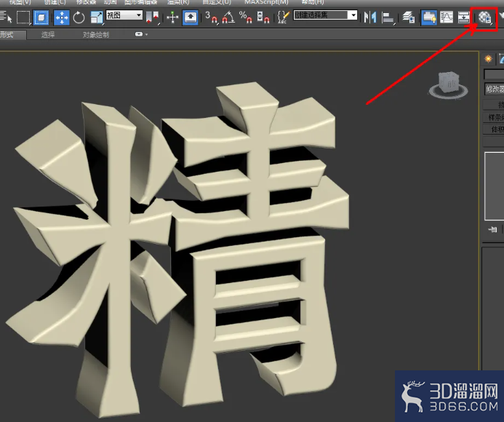The height and width of the screenshot is (422, 504).
Task: Open the 渲染(R) menu
Action: click(178, 2)
